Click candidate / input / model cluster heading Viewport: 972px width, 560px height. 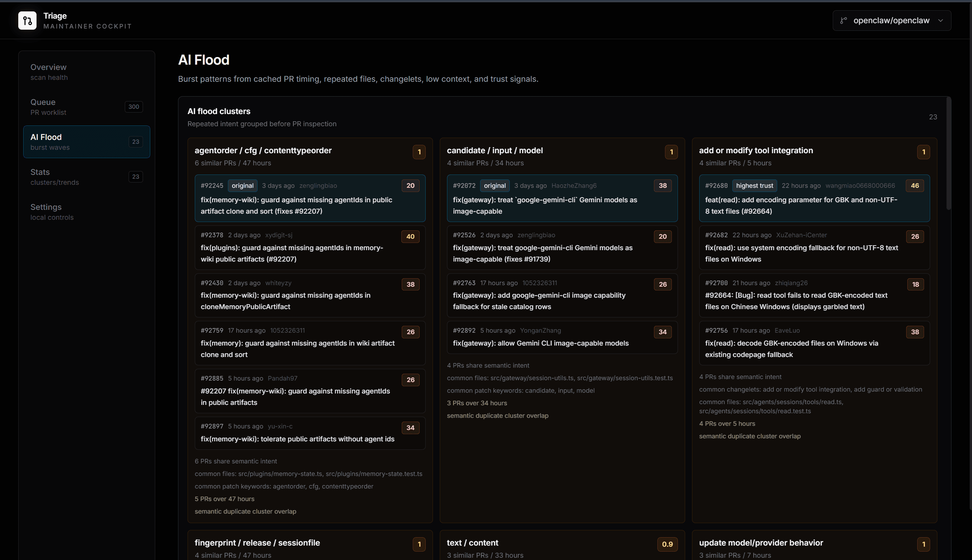point(495,151)
